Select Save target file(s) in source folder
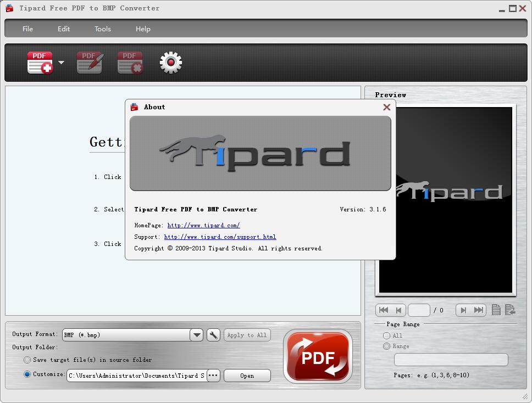The height and width of the screenshot is (403, 532). 27,360
